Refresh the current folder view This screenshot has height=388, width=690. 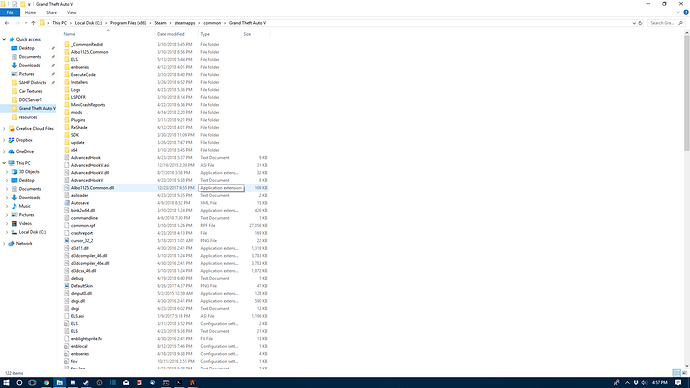click(640, 23)
